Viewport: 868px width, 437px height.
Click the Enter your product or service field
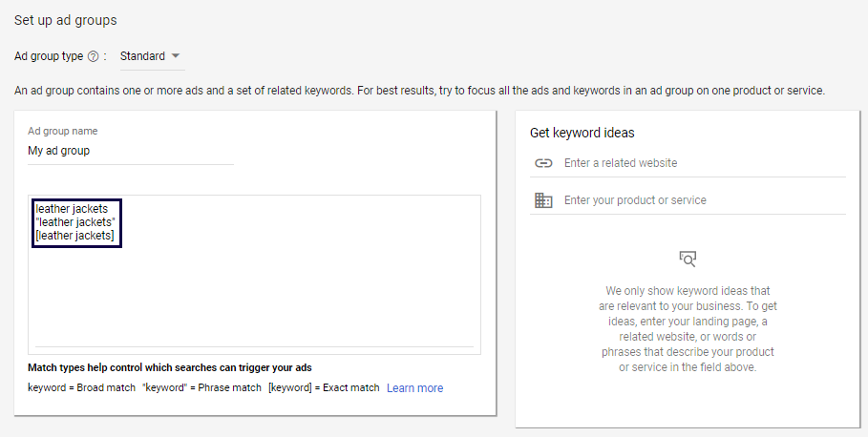[x=703, y=200]
